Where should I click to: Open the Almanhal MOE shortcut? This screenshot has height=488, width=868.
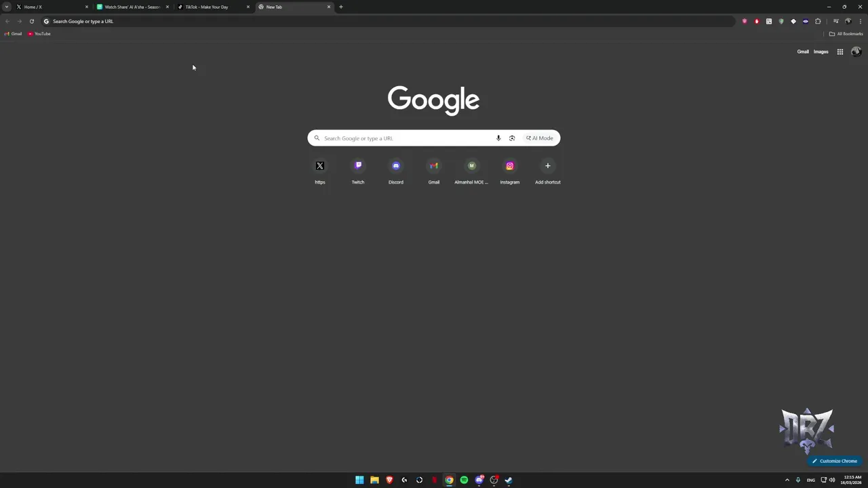pos(471,171)
